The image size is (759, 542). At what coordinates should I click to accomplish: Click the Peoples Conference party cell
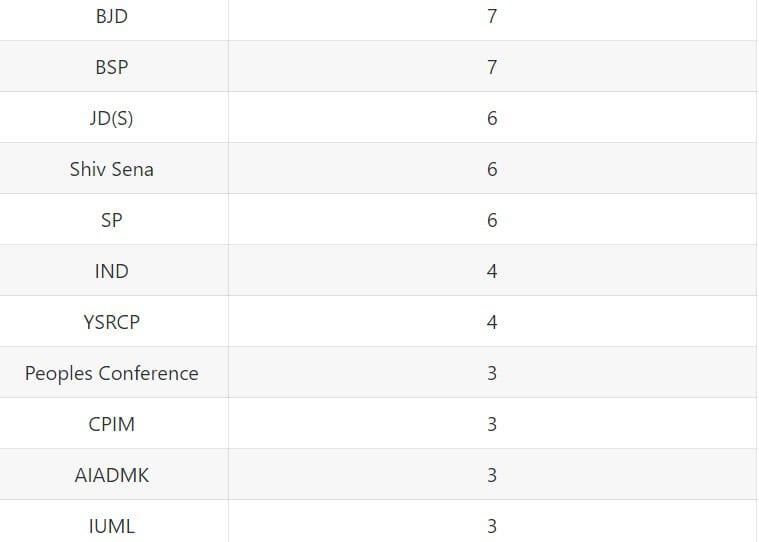point(112,373)
